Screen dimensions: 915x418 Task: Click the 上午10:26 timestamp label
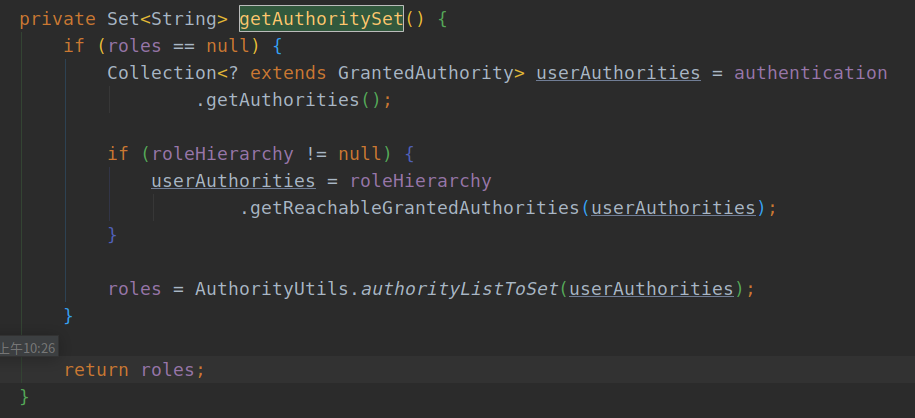[x=28, y=349]
